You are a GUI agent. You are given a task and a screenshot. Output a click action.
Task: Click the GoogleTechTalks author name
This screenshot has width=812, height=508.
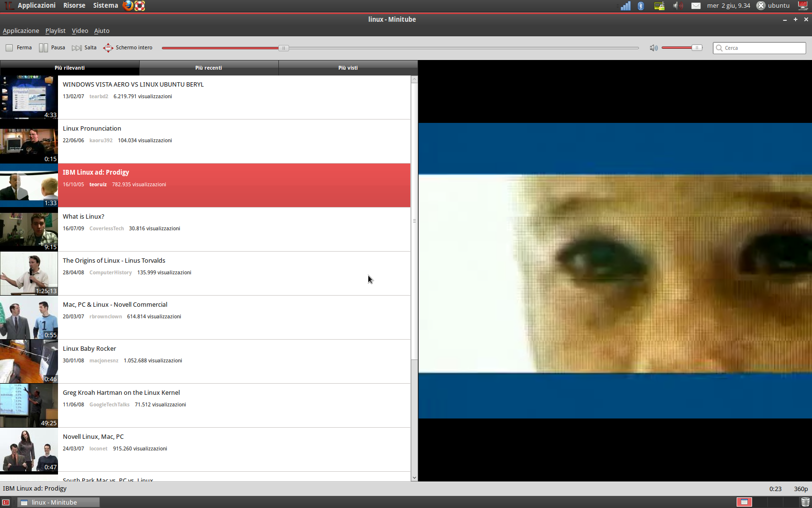pyautogui.click(x=109, y=404)
